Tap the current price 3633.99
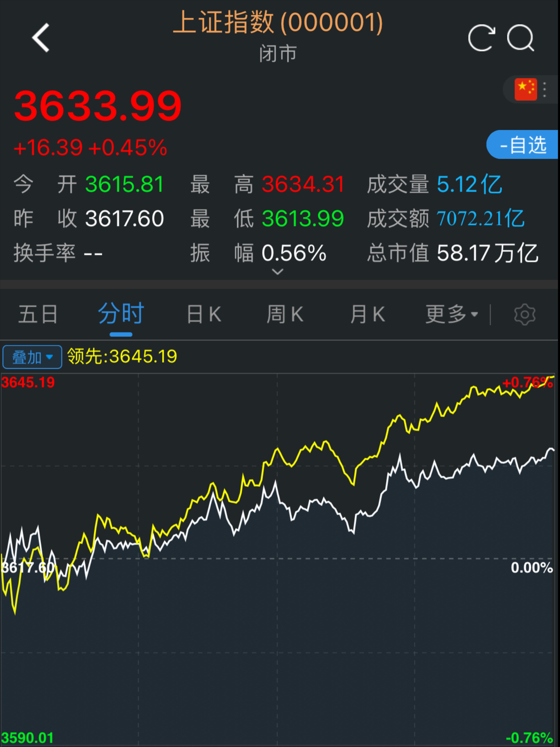 [98, 106]
